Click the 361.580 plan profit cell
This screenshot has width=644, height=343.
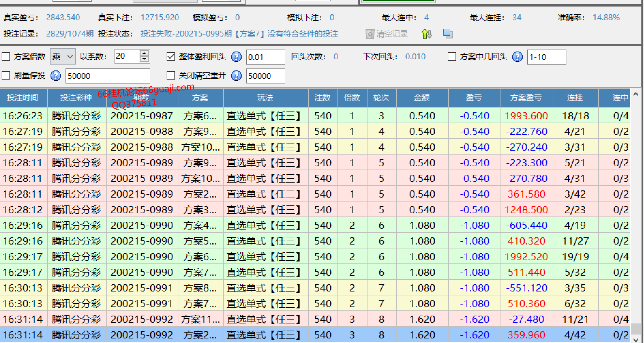(x=527, y=194)
